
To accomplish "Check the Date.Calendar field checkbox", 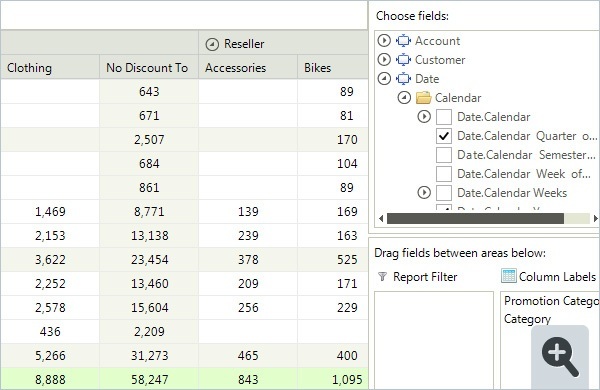I will pos(444,117).
